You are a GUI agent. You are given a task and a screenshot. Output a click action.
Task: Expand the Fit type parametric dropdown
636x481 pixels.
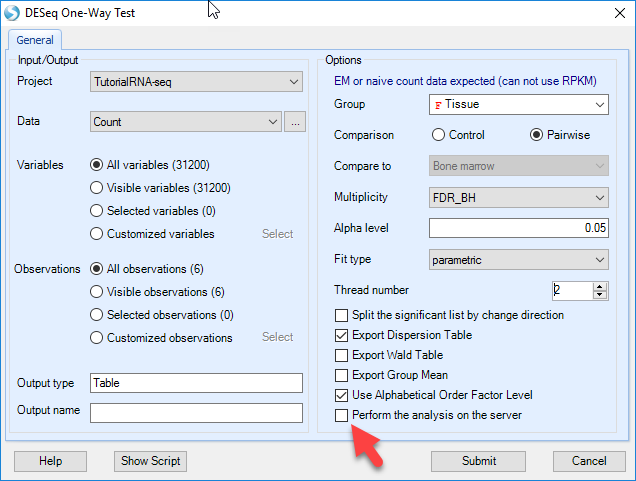coord(519,260)
